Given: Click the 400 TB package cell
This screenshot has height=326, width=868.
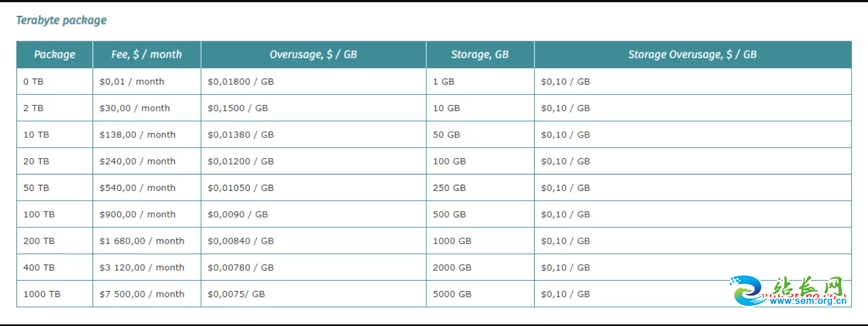Looking at the screenshot, I should click(54, 268).
